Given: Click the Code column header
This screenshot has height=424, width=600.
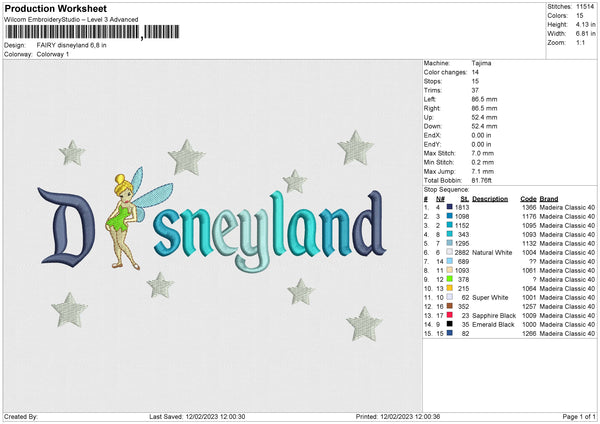Looking at the screenshot, I should click(528, 199).
